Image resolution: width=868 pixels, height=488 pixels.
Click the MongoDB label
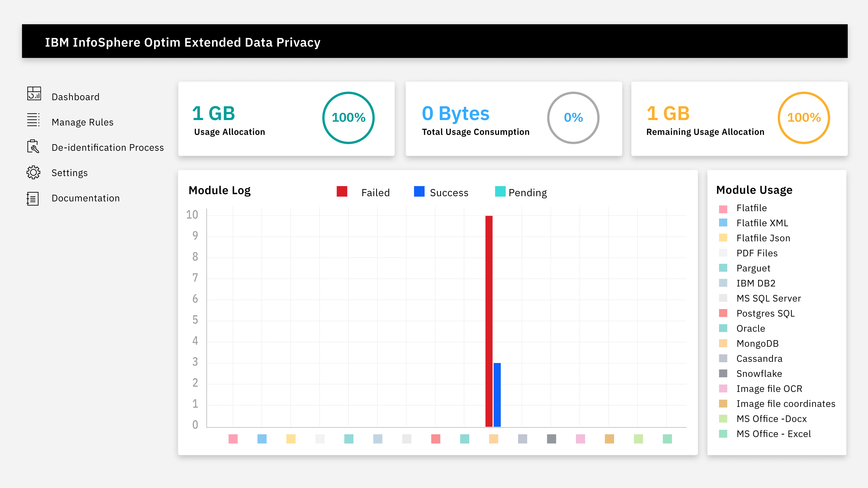[758, 344]
